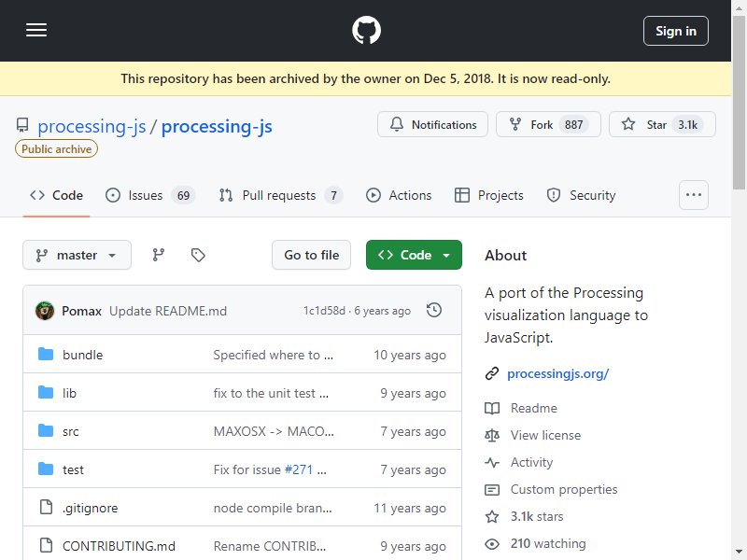This screenshot has height=560, width=747.
Task: Star the repository
Action: pyautogui.click(x=662, y=124)
